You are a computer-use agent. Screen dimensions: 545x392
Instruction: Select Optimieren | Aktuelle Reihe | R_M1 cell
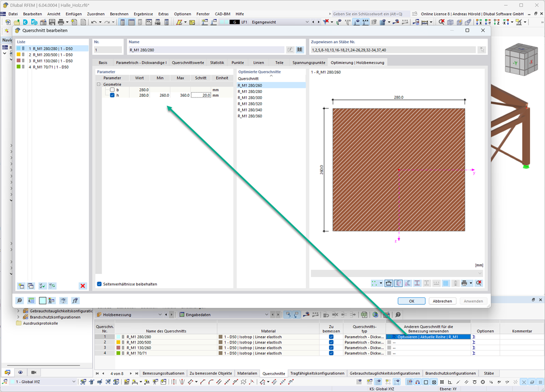tap(428, 337)
